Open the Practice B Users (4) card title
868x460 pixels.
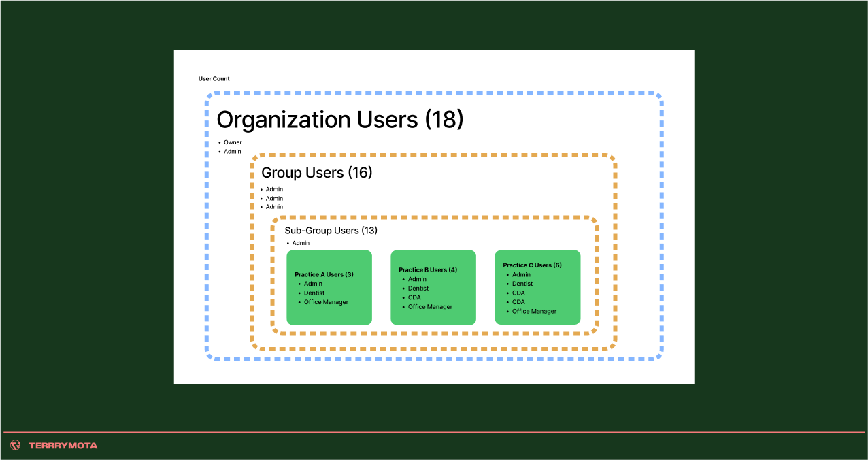pyautogui.click(x=428, y=270)
